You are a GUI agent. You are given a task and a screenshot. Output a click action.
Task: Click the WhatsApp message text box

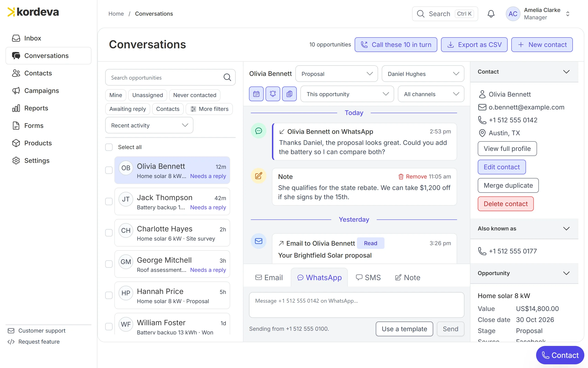pyautogui.click(x=356, y=305)
